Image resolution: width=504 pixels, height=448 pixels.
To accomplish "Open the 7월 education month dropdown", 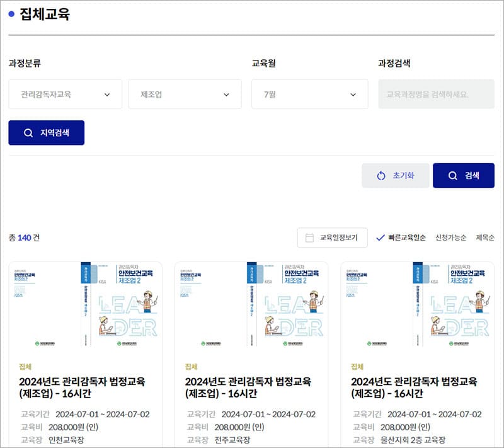I will 309,95.
